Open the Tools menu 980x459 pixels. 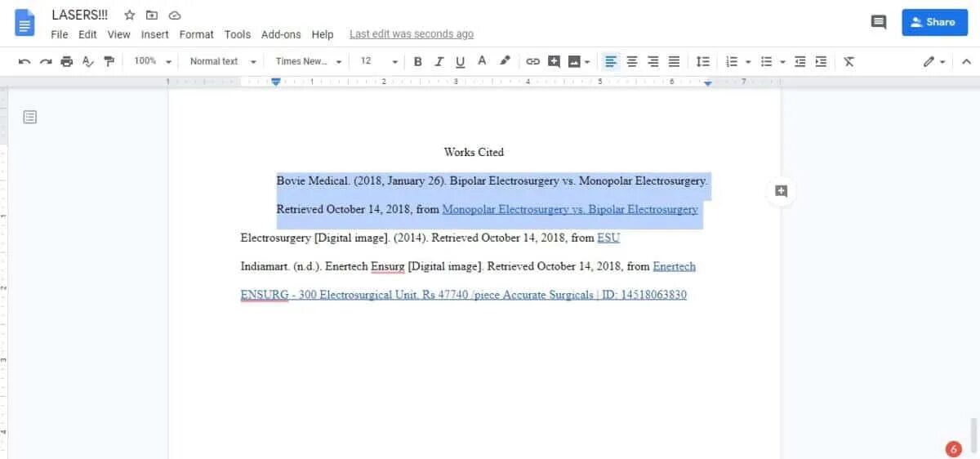[x=238, y=34]
